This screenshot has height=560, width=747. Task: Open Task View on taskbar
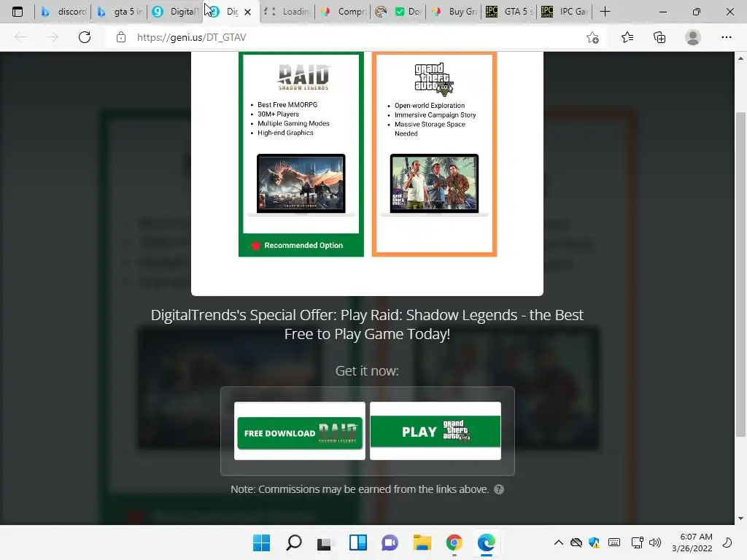[x=325, y=542]
